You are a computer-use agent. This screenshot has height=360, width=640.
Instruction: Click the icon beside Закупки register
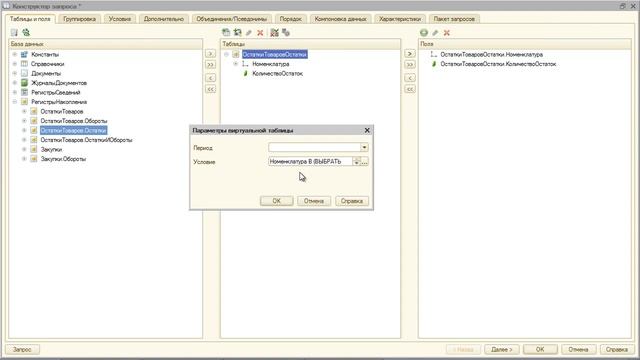pyautogui.click(x=34, y=149)
